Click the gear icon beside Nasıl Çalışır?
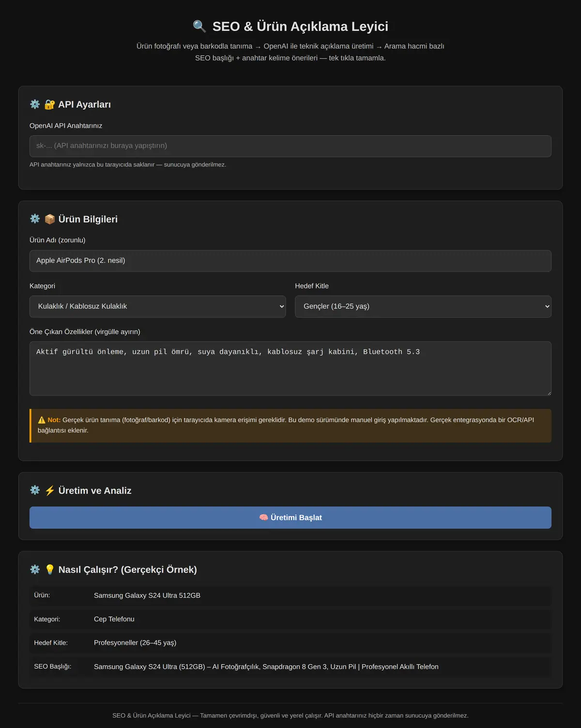The width and height of the screenshot is (581, 728). pos(35,569)
